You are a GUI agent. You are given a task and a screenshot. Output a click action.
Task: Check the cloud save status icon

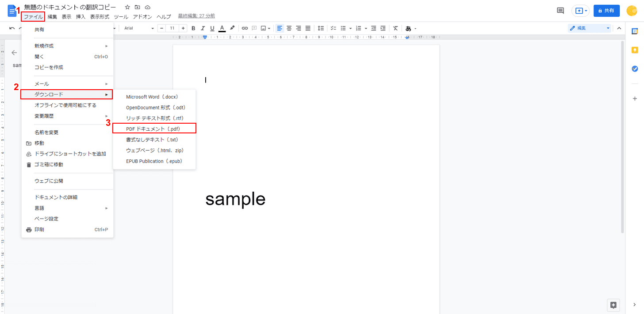click(148, 8)
